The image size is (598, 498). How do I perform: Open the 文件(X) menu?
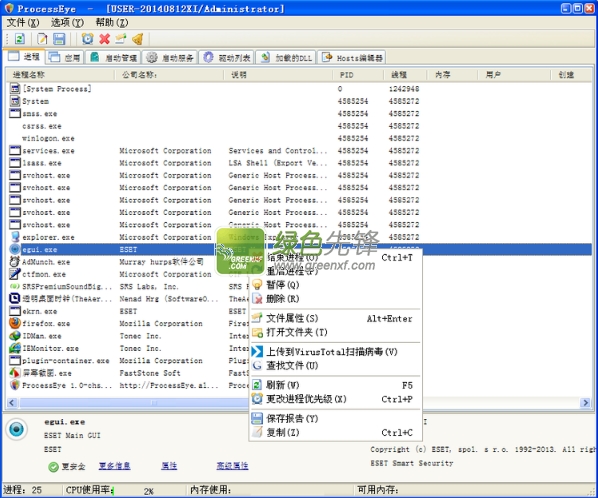(x=23, y=22)
